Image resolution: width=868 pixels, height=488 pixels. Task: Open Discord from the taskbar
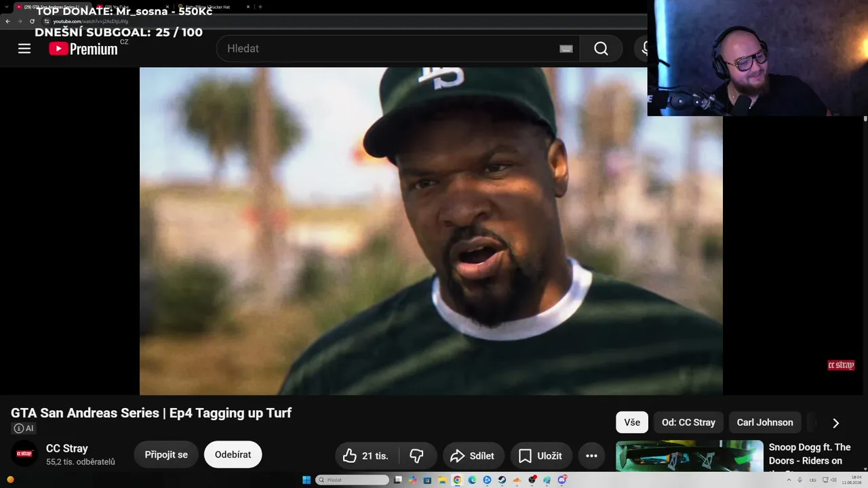(x=561, y=480)
